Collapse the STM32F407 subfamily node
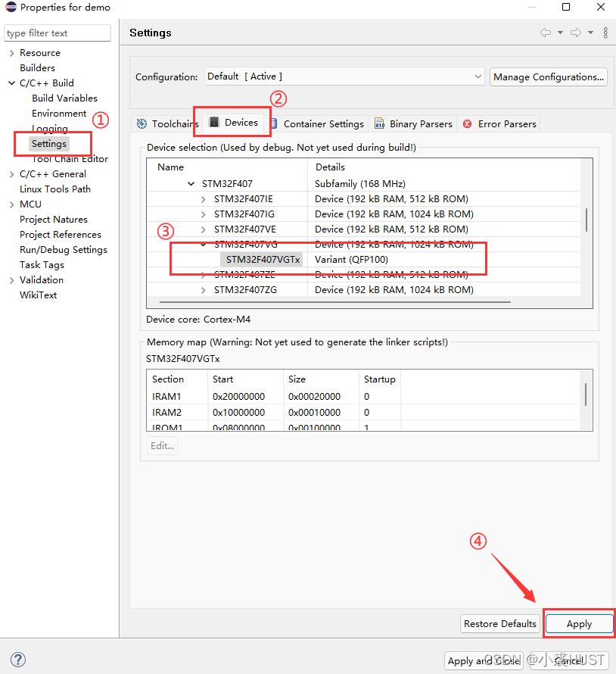This screenshot has width=616, height=674. [x=191, y=184]
